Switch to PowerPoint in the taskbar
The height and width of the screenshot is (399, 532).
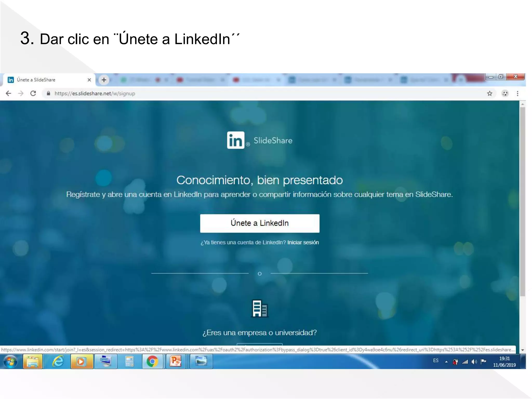[x=176, y=362]
